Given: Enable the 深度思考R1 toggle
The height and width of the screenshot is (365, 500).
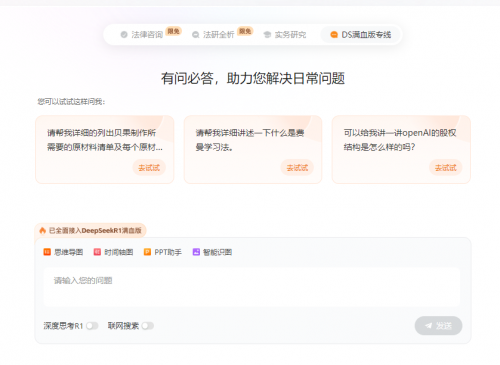Looking at the screenshot, I should pos(92,326).
